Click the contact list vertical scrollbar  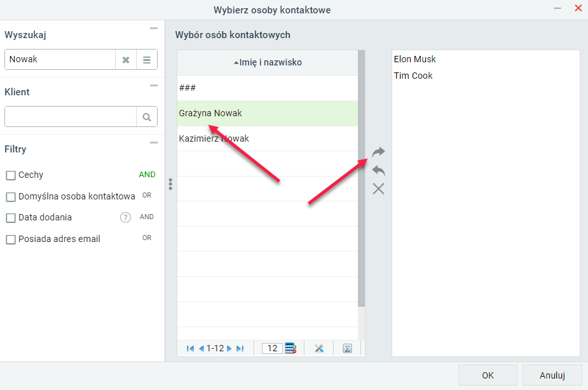[362, 178]
